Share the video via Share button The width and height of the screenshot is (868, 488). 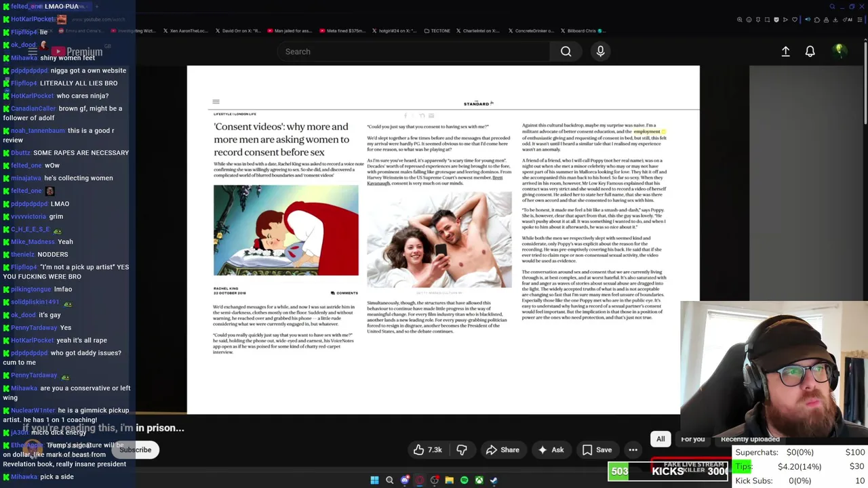(502, 450)
